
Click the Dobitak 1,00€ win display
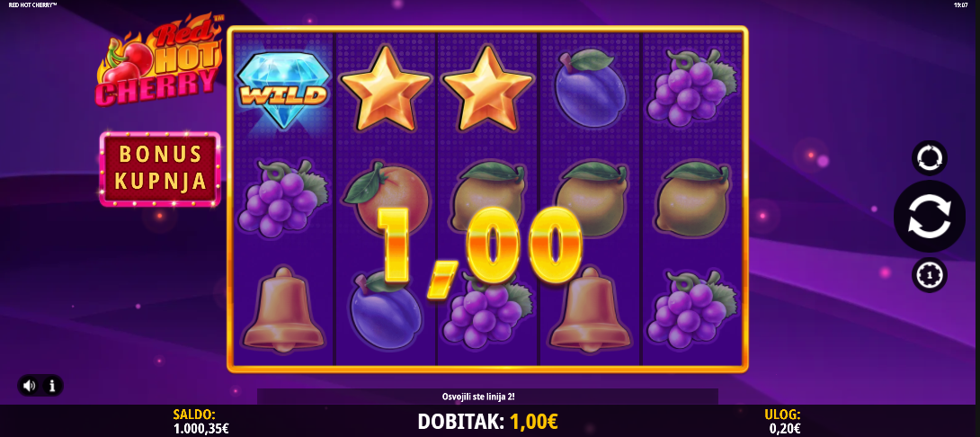(x=488, y=422)
